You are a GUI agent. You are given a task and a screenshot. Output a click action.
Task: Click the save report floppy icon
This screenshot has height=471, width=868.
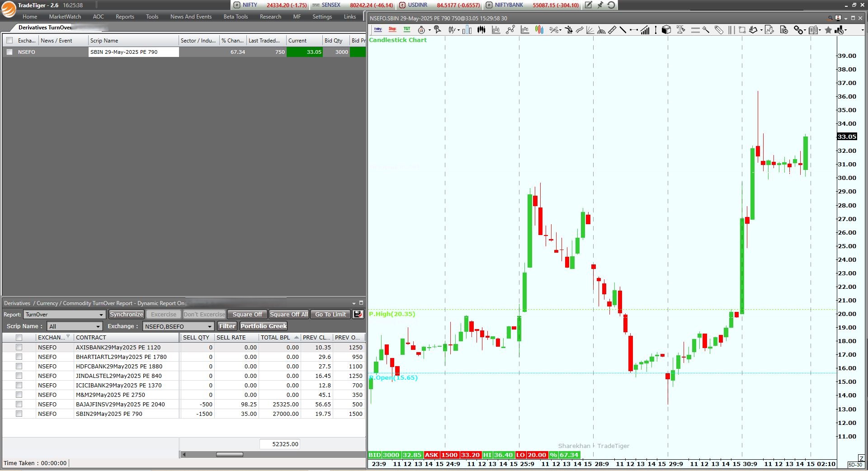click(x=358, y=314)
